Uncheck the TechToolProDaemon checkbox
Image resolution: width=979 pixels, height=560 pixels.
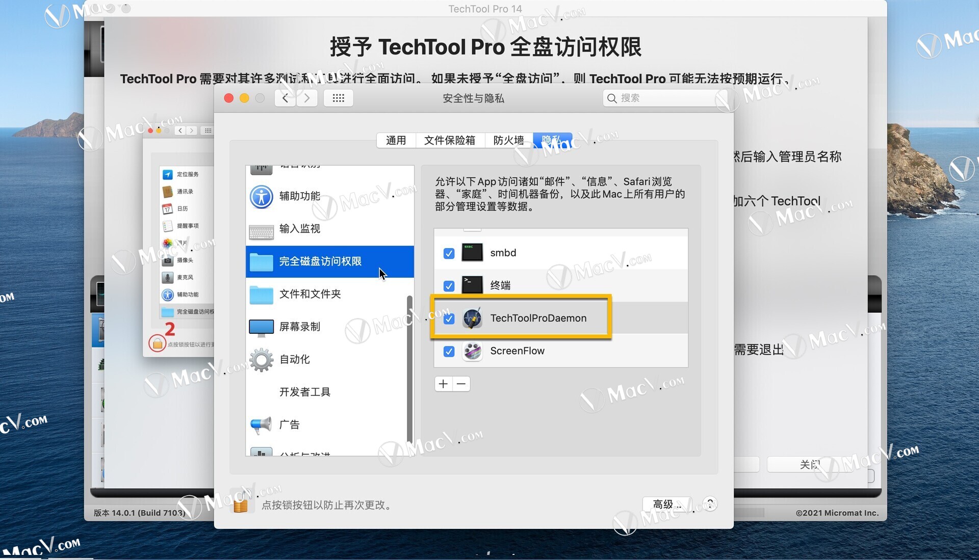(x=449, y=318)
